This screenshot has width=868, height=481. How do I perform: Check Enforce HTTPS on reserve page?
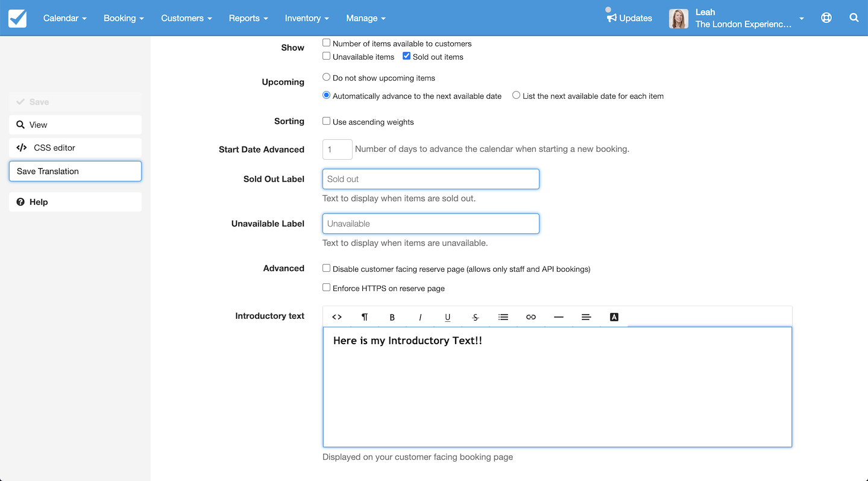point(326,288)
